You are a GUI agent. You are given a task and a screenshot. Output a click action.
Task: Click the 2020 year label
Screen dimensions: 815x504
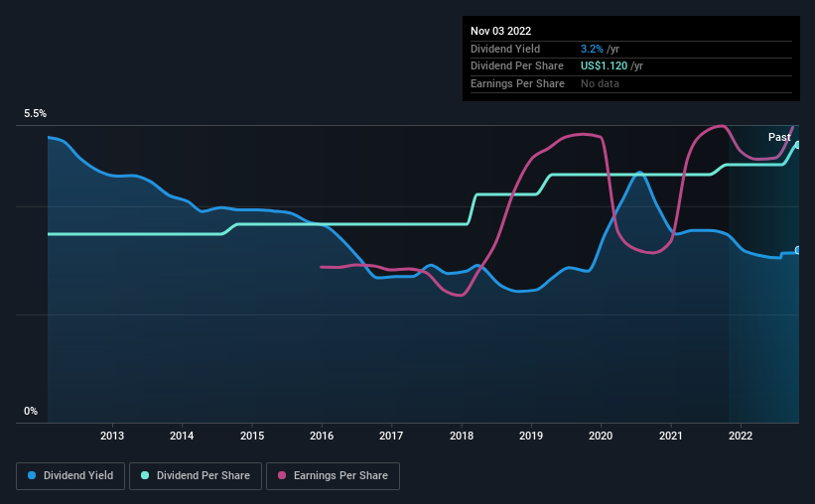tap(601, 436)
